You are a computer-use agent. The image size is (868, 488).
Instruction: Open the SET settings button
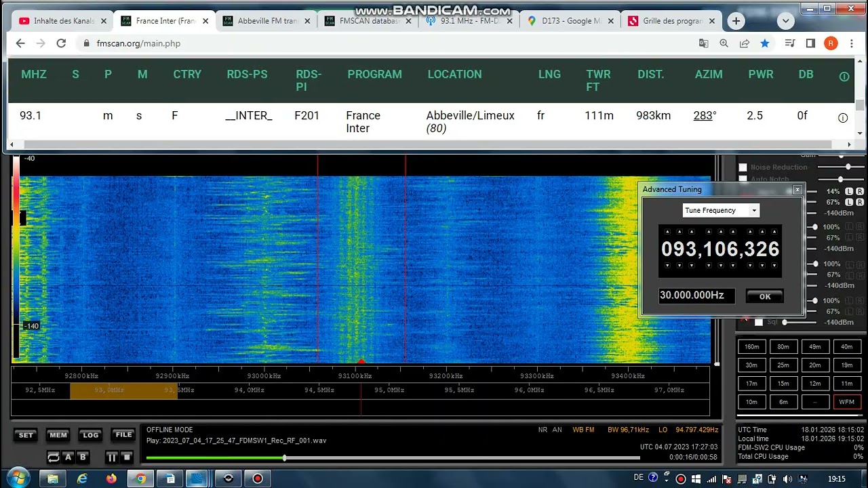tap(26, 435)
